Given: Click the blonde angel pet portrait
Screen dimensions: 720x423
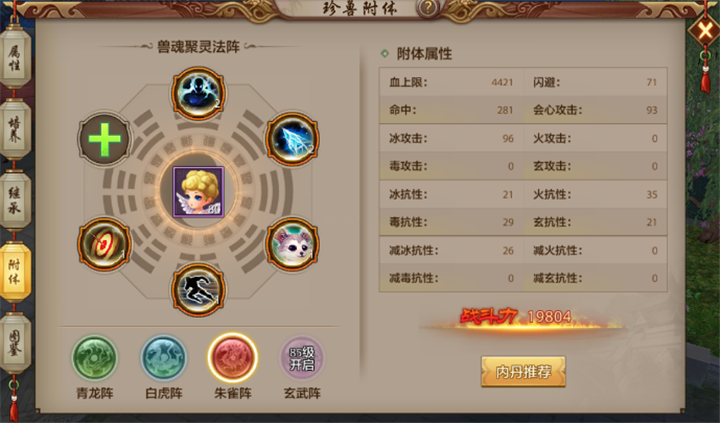Looking at the screenshot, I should (198, 192).
